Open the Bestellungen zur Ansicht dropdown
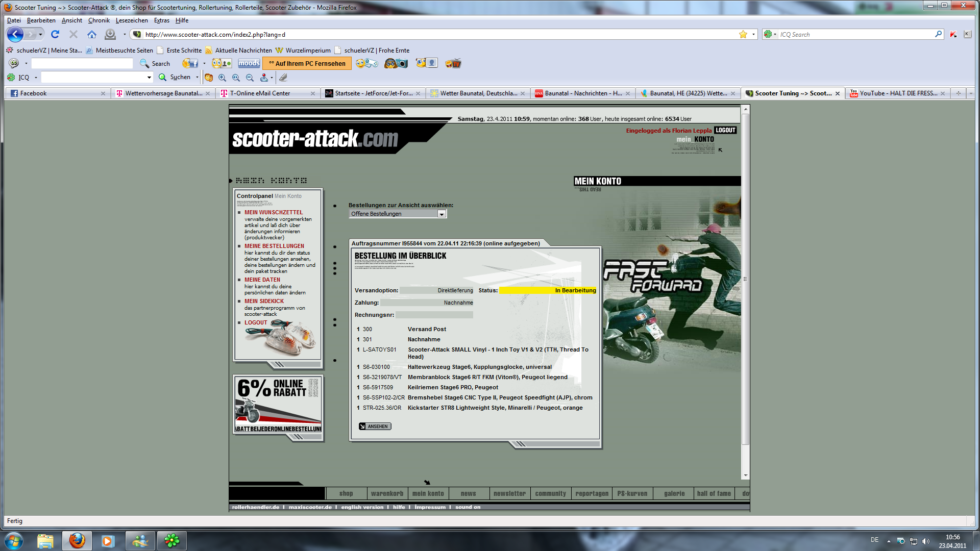Screen dimensions: 980x551 tap(398, 214)
